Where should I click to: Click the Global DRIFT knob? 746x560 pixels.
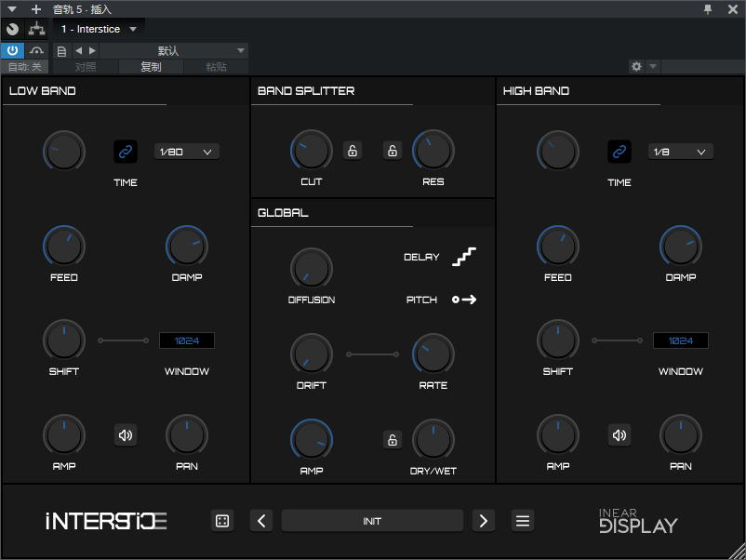point(312,354)
